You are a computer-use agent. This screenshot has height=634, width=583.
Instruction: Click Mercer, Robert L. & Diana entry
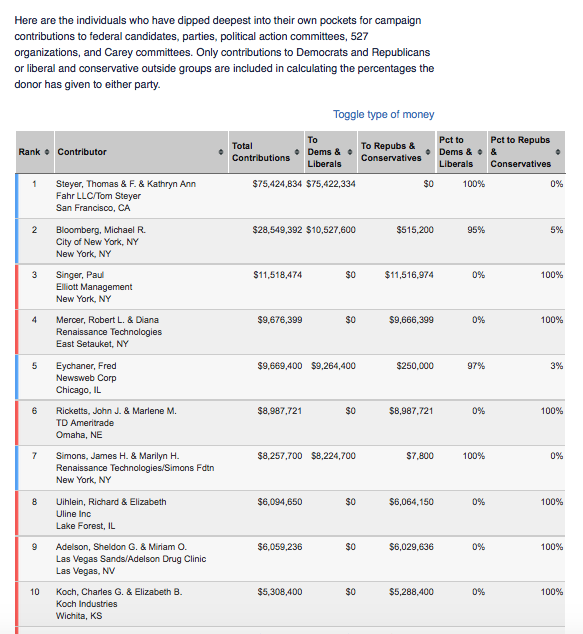click(107, 320)
